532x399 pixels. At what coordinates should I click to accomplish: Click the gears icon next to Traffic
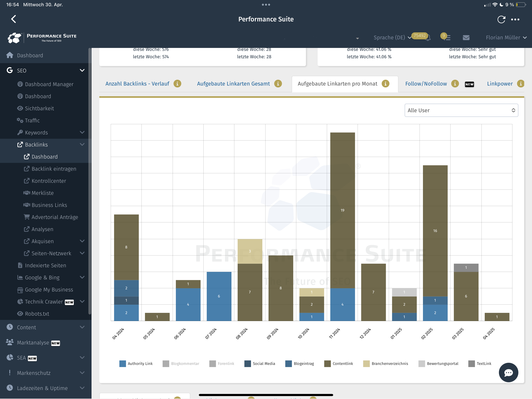click(x=20, y=120)
